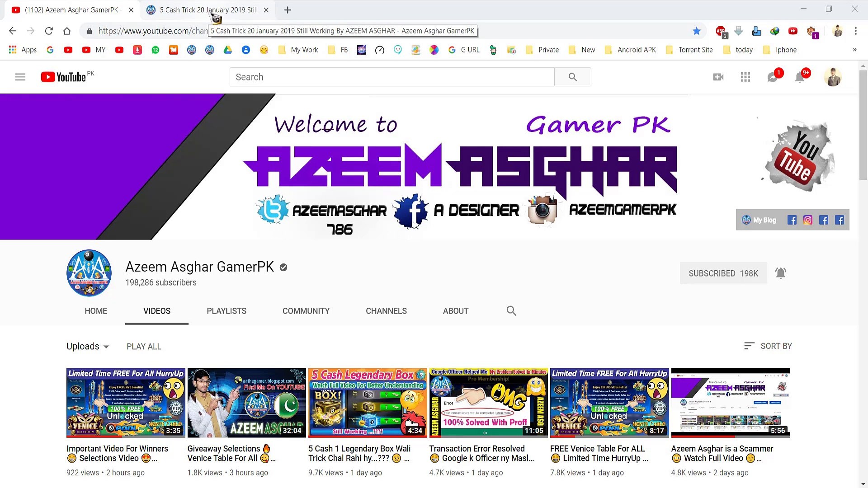Image resolution: width=868 pixels, height=488 pixels.
Task: Click PLAY ALL link
Action: click(x=144, y=347)
